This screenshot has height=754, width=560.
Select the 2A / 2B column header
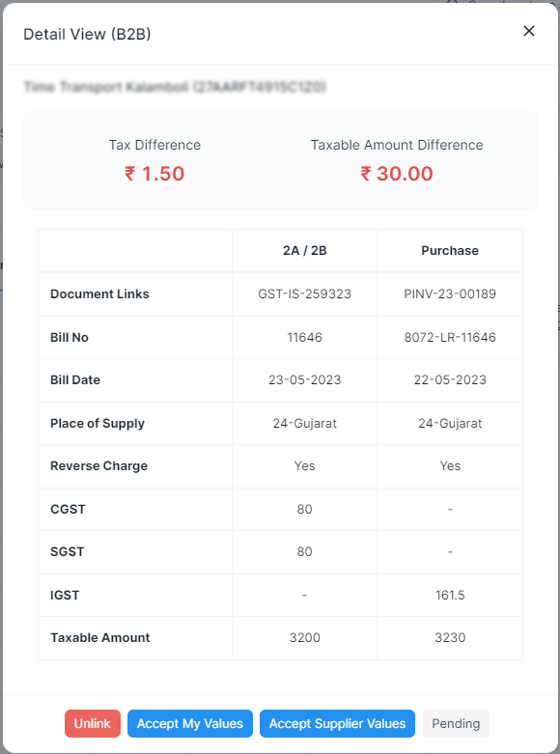click(x=304, y=251)
